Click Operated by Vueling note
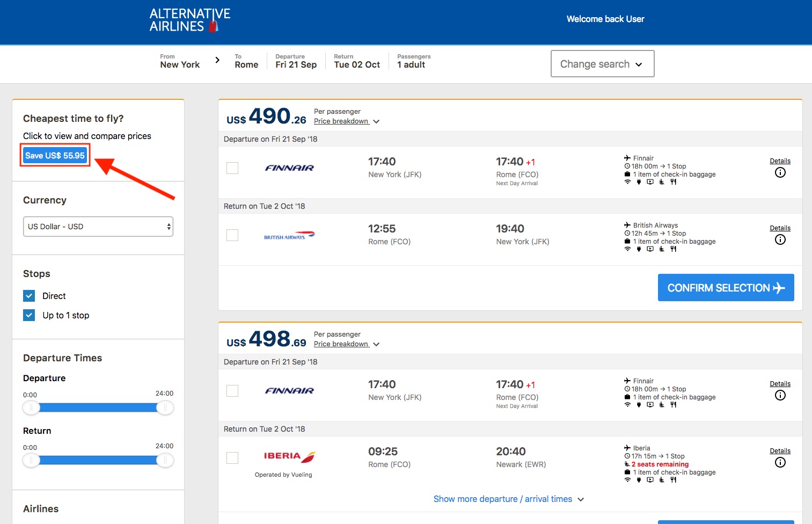Image resolution: width=812 pixels, height=524 pixels. [x=283, y=475]
